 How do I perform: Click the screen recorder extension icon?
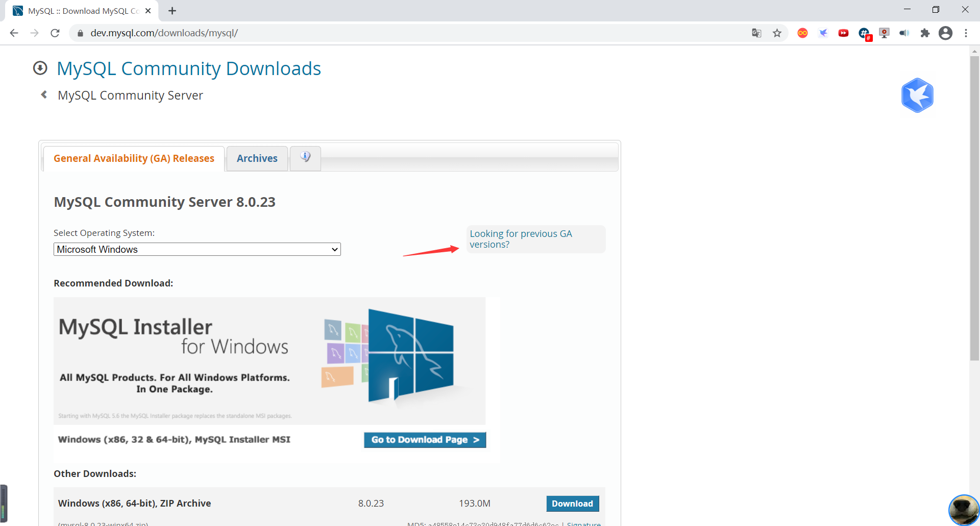[x=884, y=33]
